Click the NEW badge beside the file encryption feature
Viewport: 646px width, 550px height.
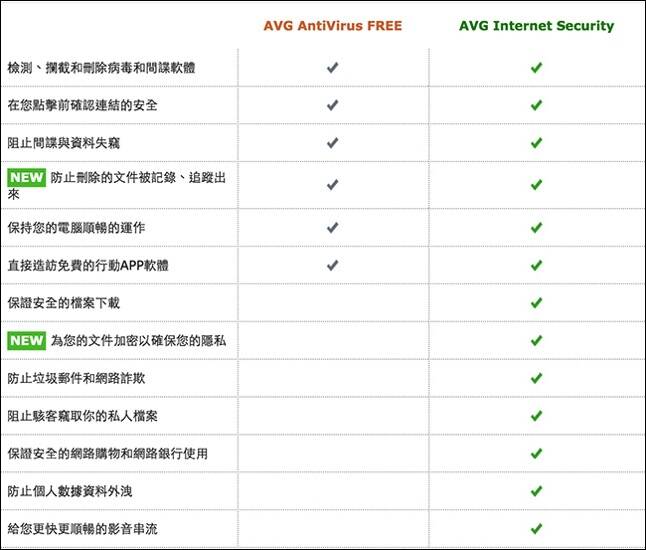26,341
